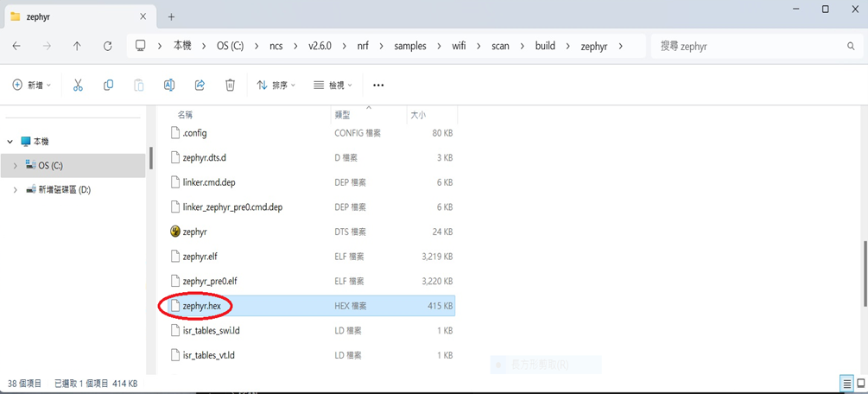Expand the OS (C:) tree node
Screen dimensions: 868x394
[x=16, y=165]
